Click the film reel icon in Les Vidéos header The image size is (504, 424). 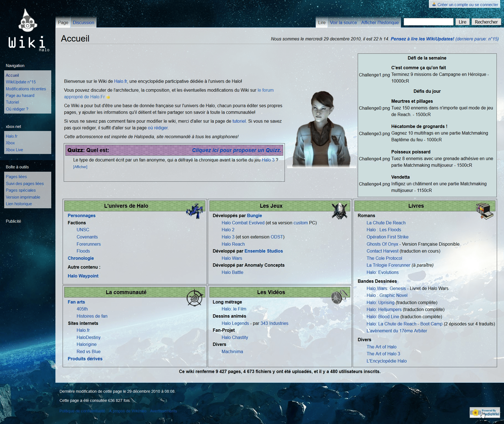click(x=339, y=297)
